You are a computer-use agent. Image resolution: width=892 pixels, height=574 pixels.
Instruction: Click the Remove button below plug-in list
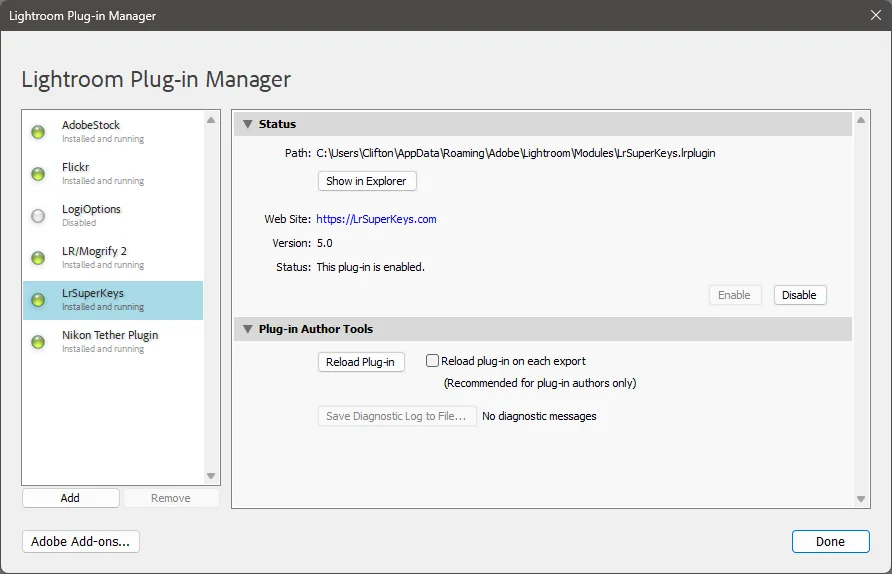coord(171,498)
